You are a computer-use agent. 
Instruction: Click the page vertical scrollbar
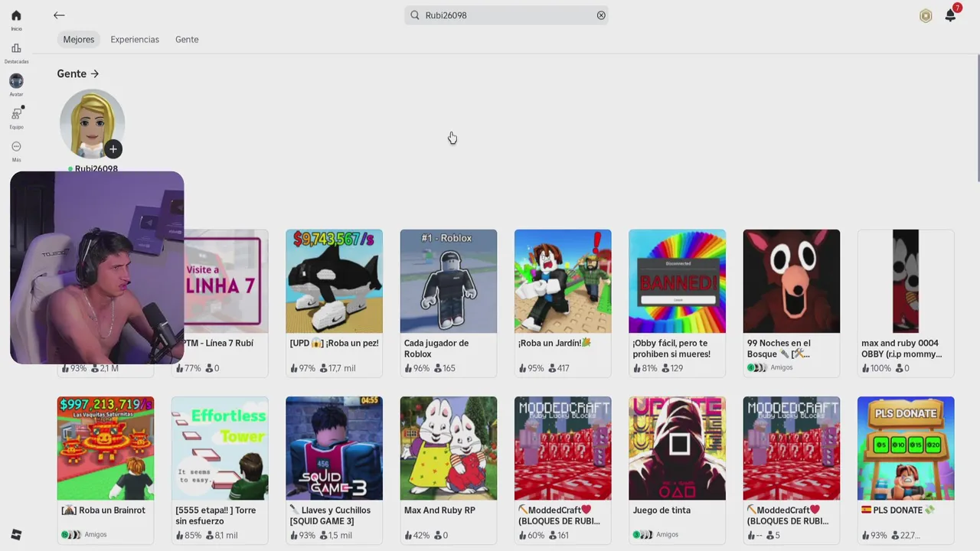pos(977,119)
